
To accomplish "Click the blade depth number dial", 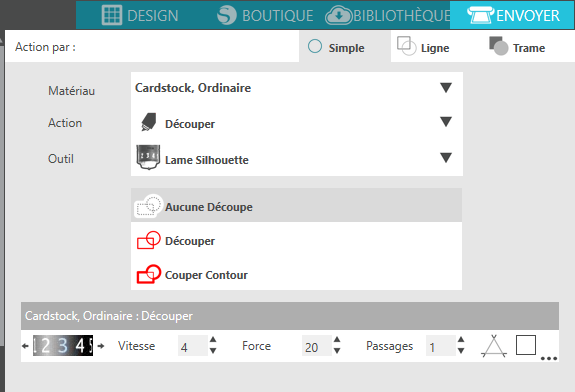I will (63, 345).
